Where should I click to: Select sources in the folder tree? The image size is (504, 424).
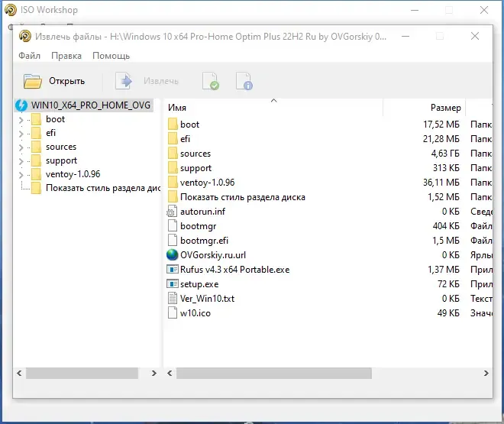point(61,147)
